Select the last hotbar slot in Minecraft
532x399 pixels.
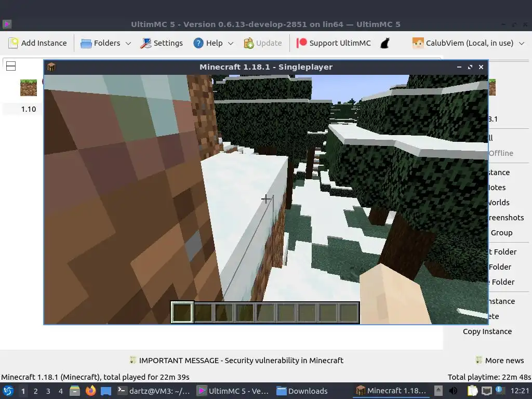click(x=349, y=312)
